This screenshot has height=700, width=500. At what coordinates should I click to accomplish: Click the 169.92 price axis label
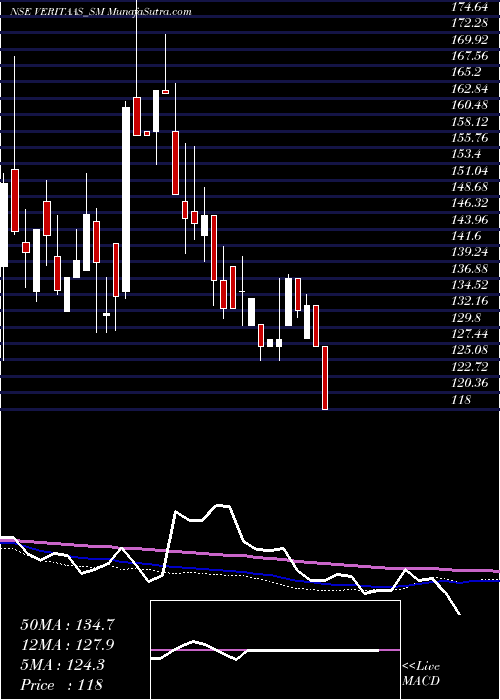tap(468, 40)
